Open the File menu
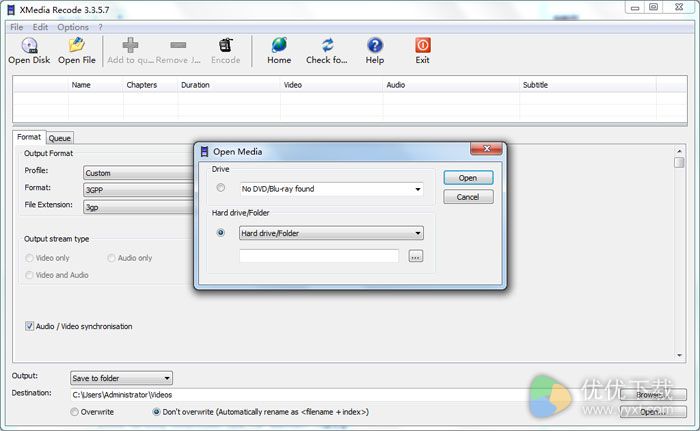The image size is (700, 431). [17, 27]
